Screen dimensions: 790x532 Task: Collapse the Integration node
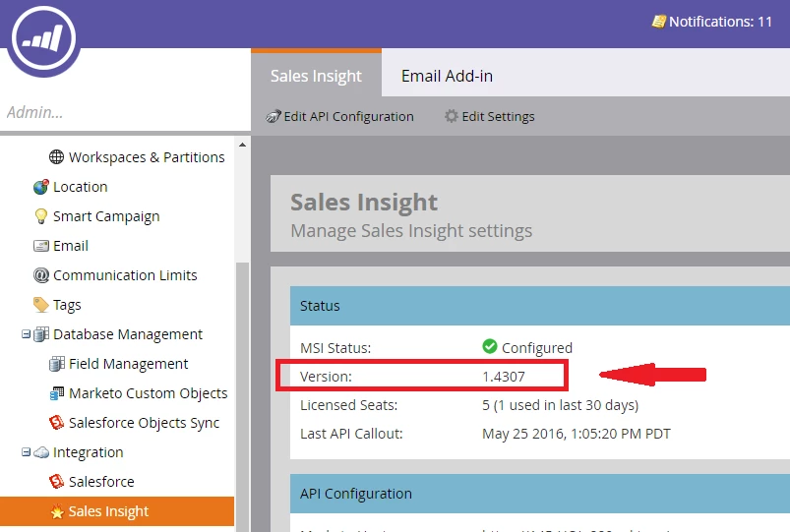click(x=26, y=452)
